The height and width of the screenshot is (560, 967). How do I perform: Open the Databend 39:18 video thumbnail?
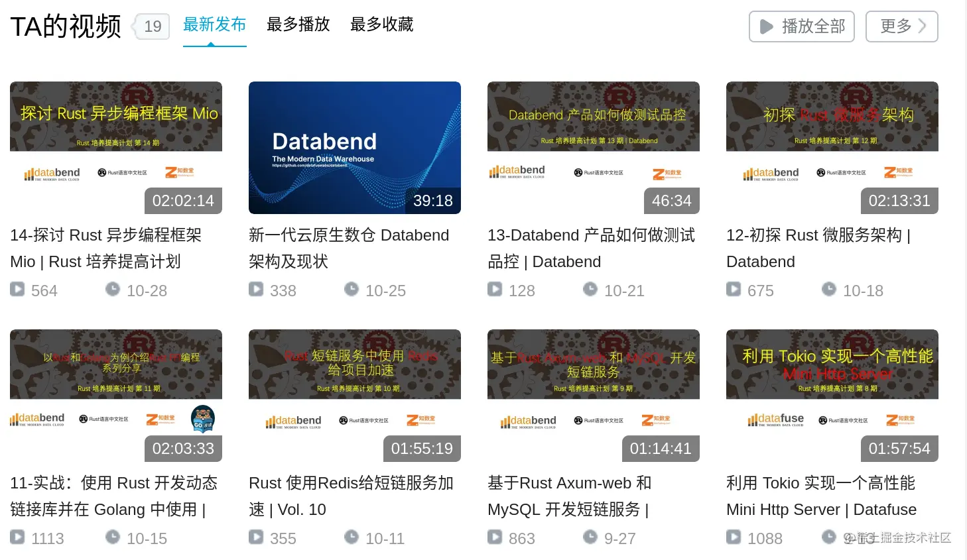(355, 148)
